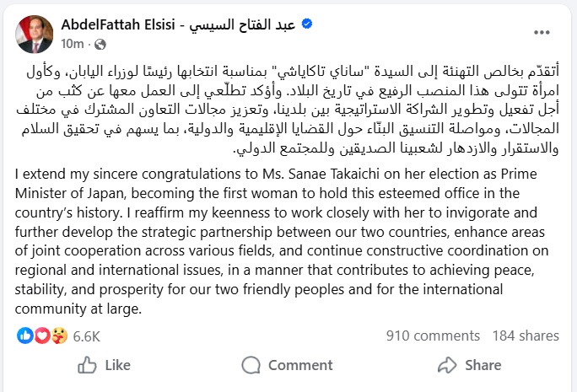Screen dimensions: 577x392
Task: Click the blue thumbs-up reaction emoji
Action: (24, 336)
